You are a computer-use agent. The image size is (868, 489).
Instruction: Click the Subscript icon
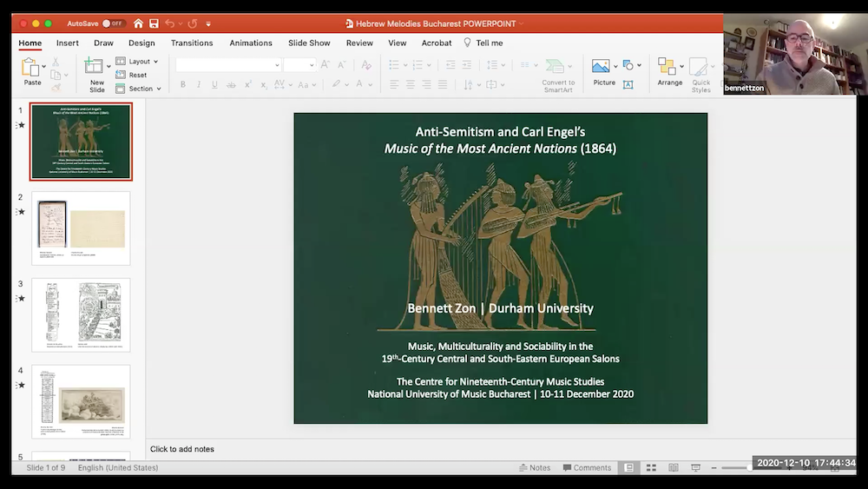point(264,85)
